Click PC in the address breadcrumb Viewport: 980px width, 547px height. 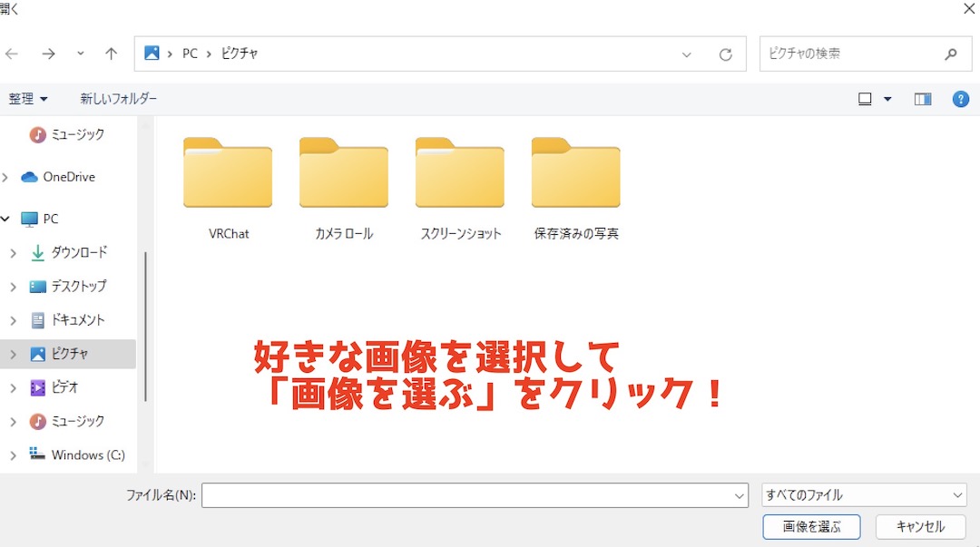click(190, 54)
